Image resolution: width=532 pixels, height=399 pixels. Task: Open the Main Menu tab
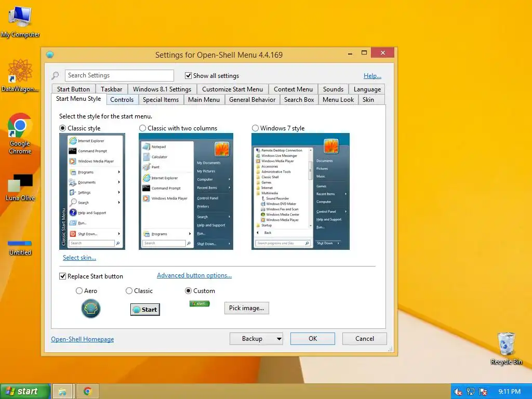click(204, 100)
